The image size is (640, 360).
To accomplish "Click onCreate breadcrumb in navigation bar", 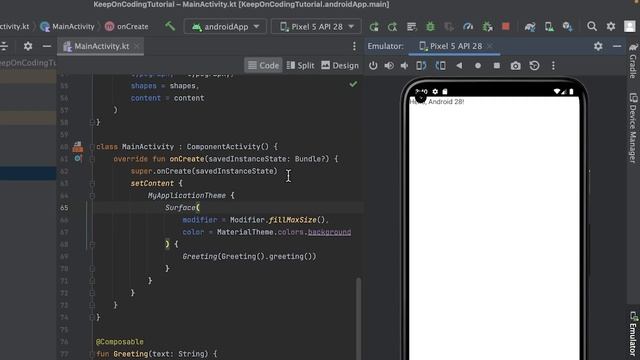I will (x=127, y=27).
